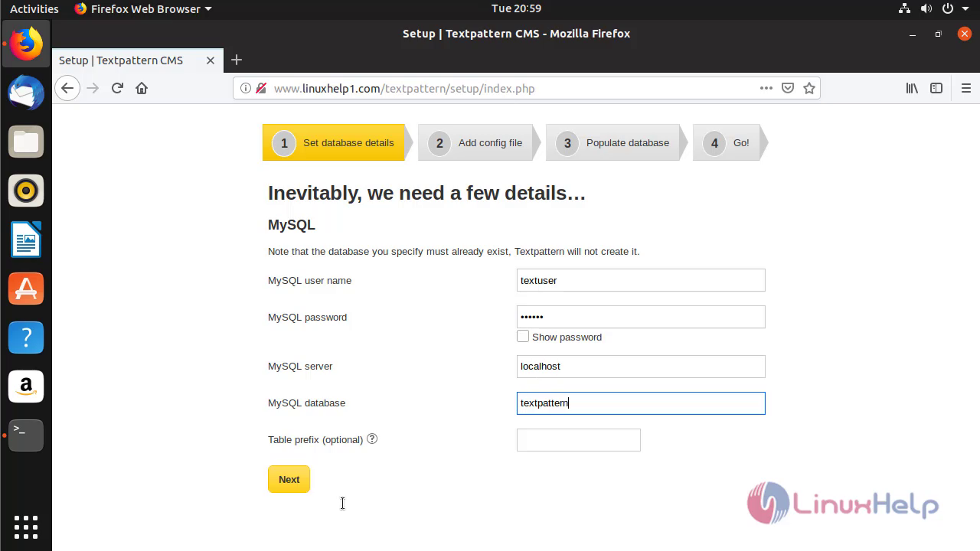Click the MySQL server field
This screenshot has width=980, height=551.
(x=641, y=366)
